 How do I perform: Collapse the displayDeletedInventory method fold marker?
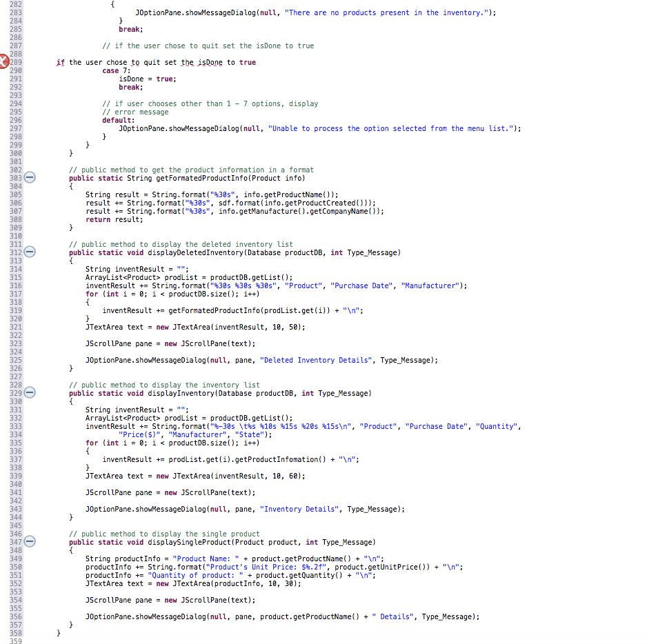(29, 252)
